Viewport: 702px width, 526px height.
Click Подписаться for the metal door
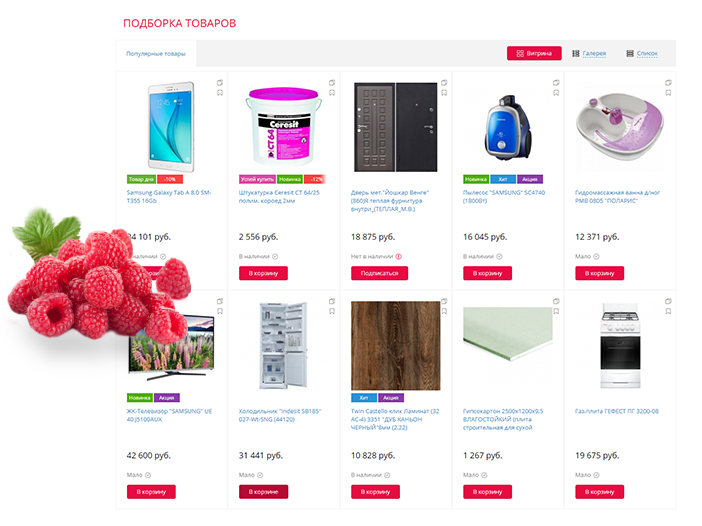[x=379, y=273]
